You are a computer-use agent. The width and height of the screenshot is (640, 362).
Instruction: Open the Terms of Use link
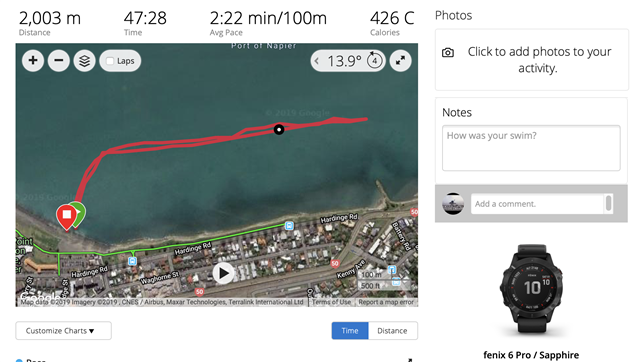[x=331, y=302]
